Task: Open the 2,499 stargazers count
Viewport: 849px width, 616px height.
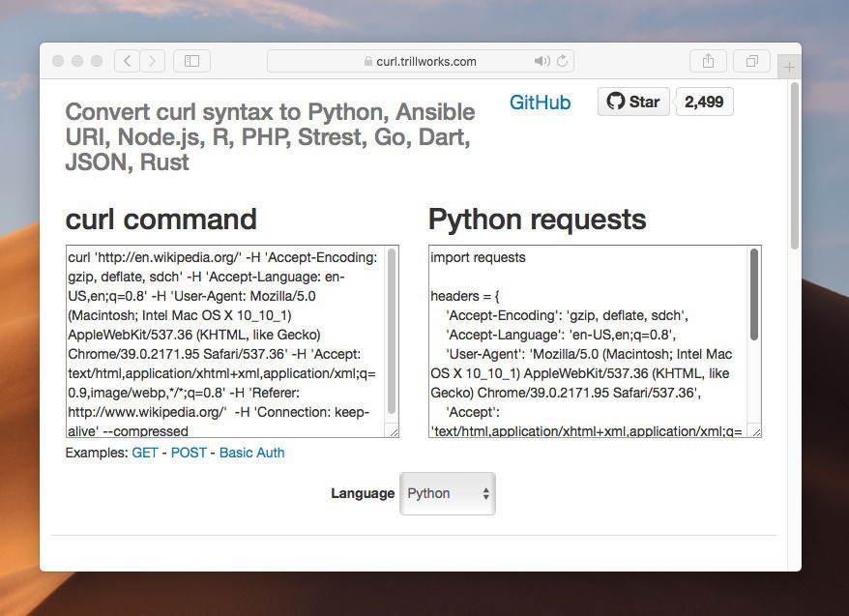Action: coord(704,102)
